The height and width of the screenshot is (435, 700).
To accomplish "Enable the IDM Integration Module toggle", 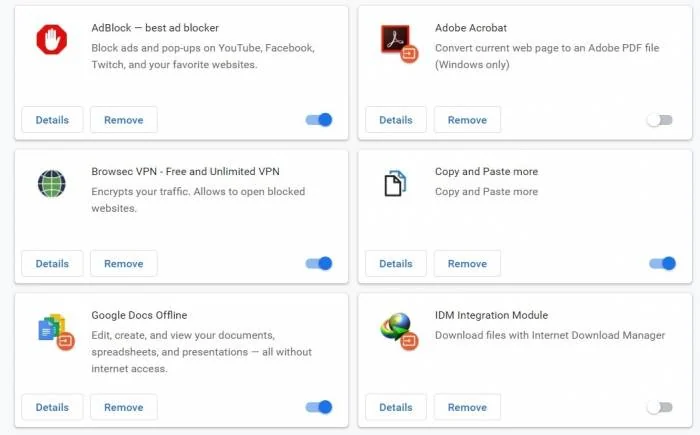I will pyautogui.click(x=660, y=407).
